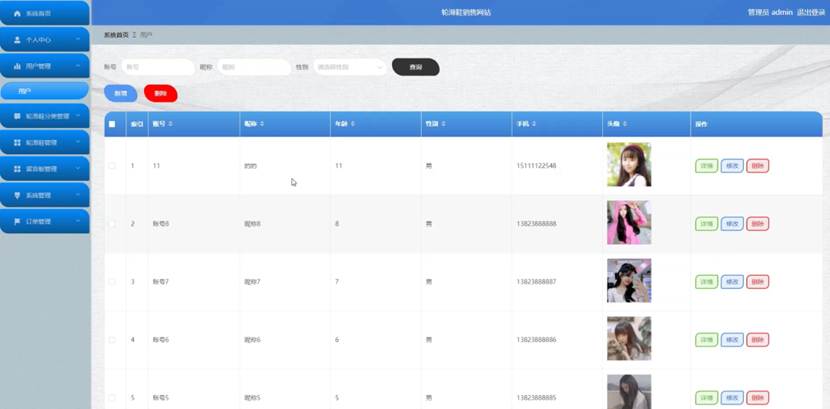Open the 性别 filter dropdown
Viewport: 830px width, 409px height.
coord(350,67)
